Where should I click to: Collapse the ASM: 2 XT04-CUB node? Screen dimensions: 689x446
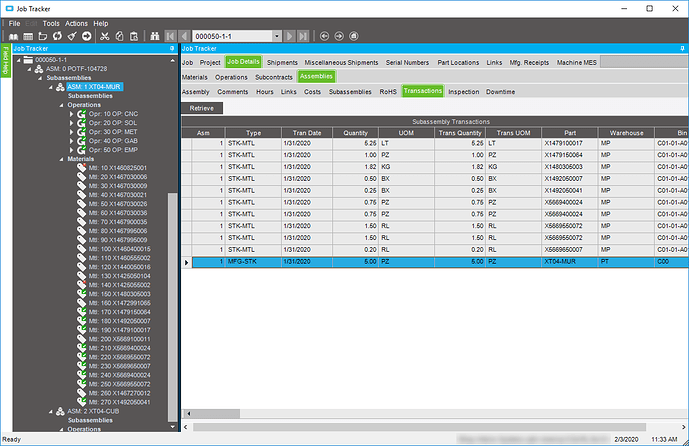tap(50, 412)
